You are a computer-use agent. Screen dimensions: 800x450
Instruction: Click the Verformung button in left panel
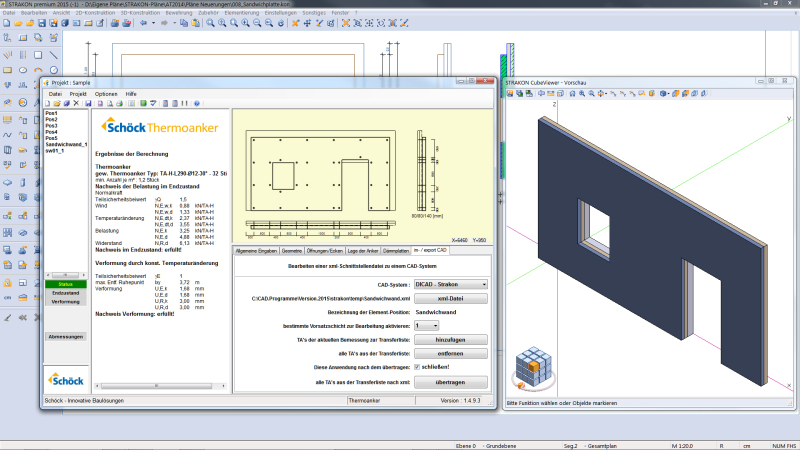pos(66,302)
